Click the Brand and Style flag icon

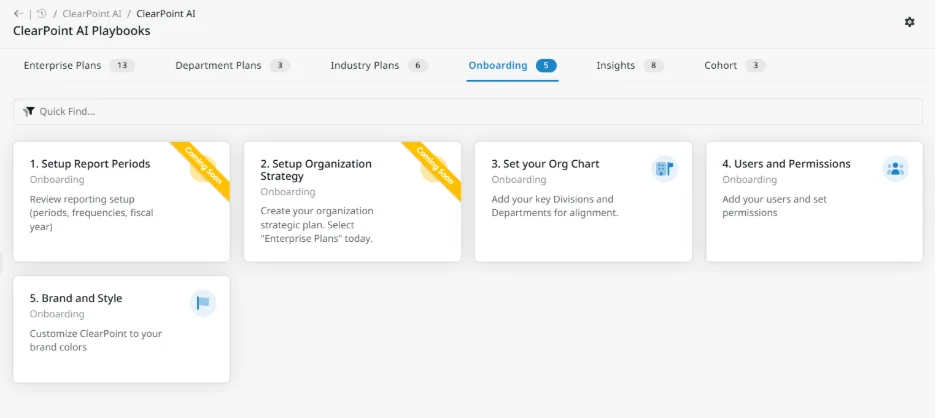[x=203, y=303]
